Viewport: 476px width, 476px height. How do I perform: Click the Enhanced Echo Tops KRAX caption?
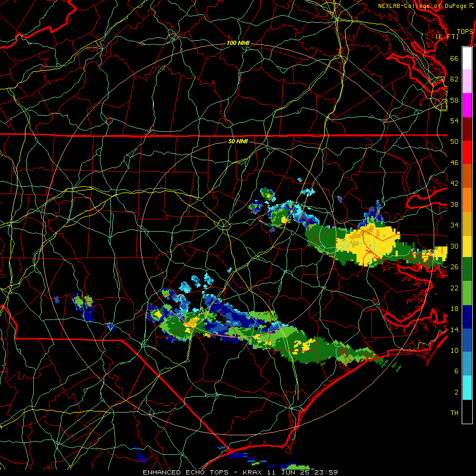tap(240, 472)
